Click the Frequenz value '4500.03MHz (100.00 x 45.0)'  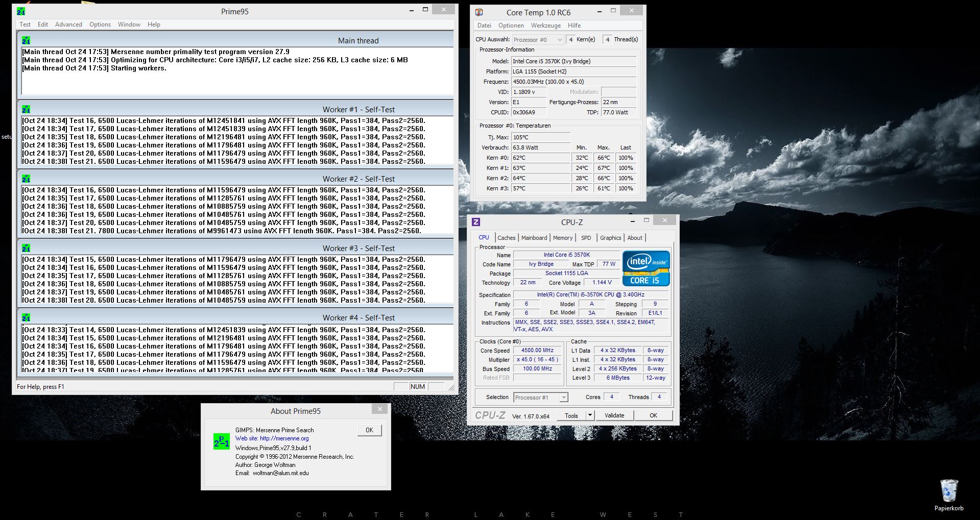coord(574,82)
